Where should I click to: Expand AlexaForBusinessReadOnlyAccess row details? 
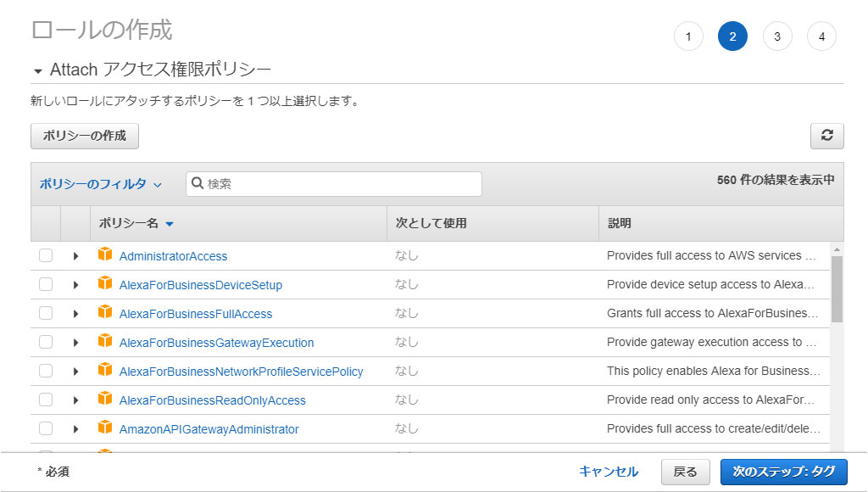click(75, 400)
